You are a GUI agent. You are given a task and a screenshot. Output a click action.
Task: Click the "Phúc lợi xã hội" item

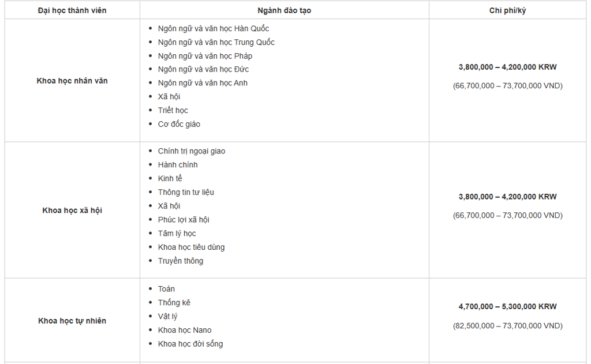pyautogui.click(x=184, y=220)
